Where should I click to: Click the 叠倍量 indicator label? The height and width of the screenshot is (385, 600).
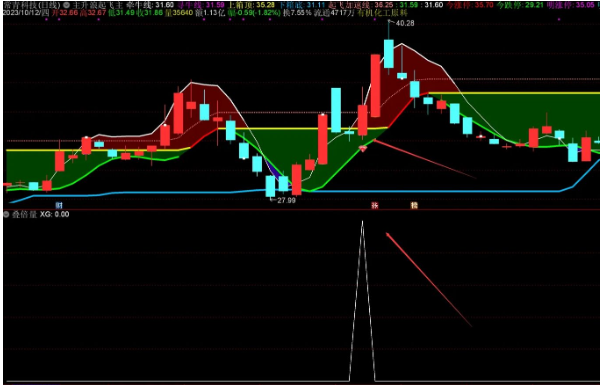click(x=24, y=214)
